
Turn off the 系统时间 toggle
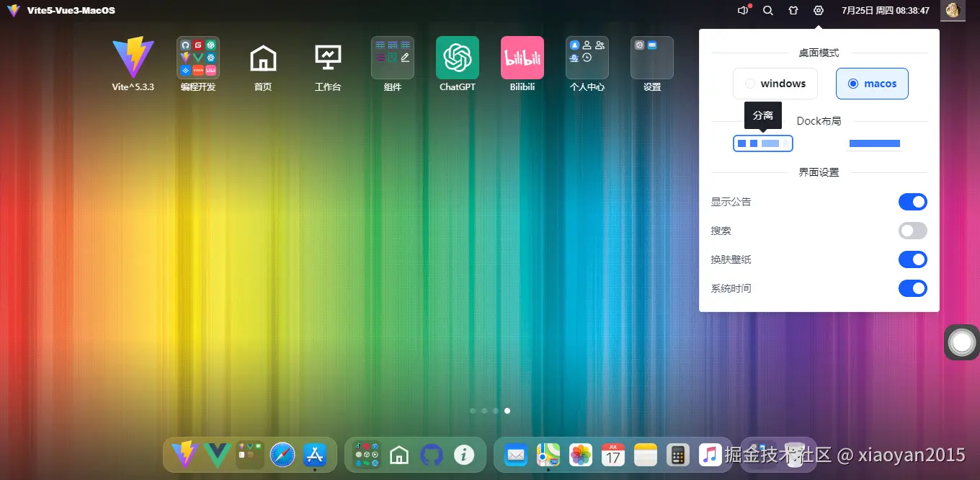(913, 288)
